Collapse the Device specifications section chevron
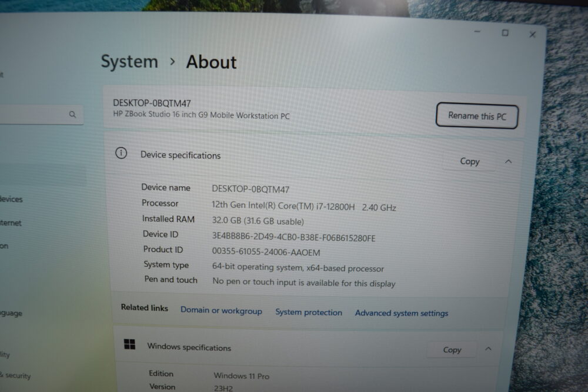Viewport: 588px width, 392px height. pos(508,162)
